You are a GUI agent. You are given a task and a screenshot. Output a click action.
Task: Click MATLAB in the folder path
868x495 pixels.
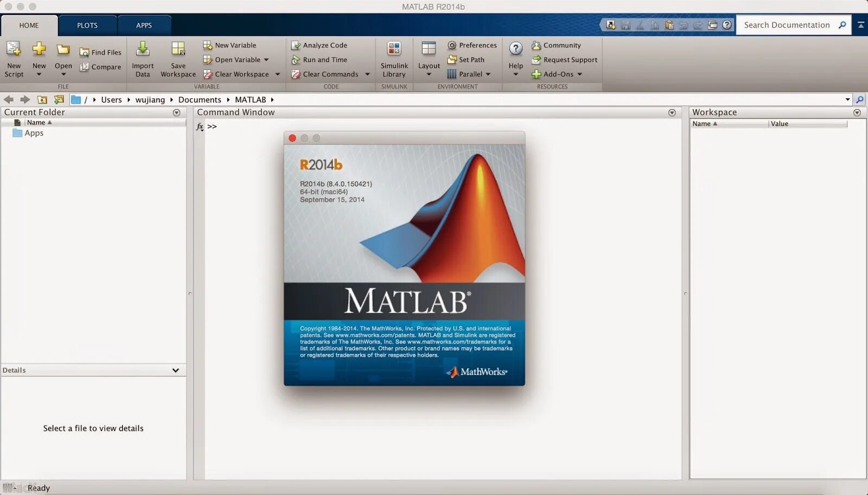(251, 99)
